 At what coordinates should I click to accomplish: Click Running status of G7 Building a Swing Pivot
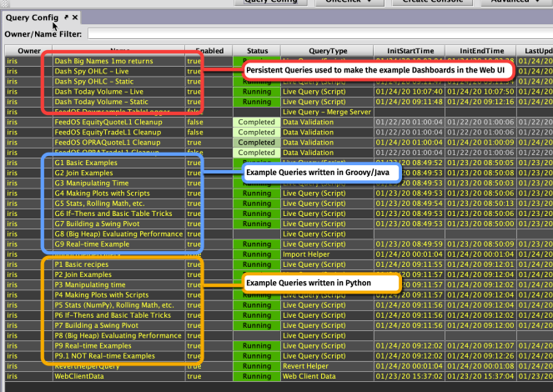257,224
